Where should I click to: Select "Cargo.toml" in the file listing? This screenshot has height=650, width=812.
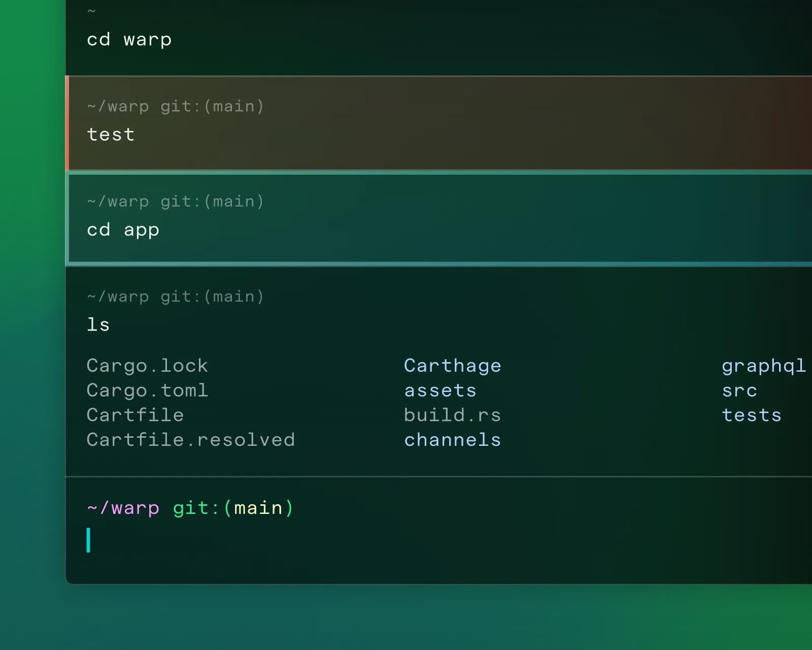(x=148, y=390)
